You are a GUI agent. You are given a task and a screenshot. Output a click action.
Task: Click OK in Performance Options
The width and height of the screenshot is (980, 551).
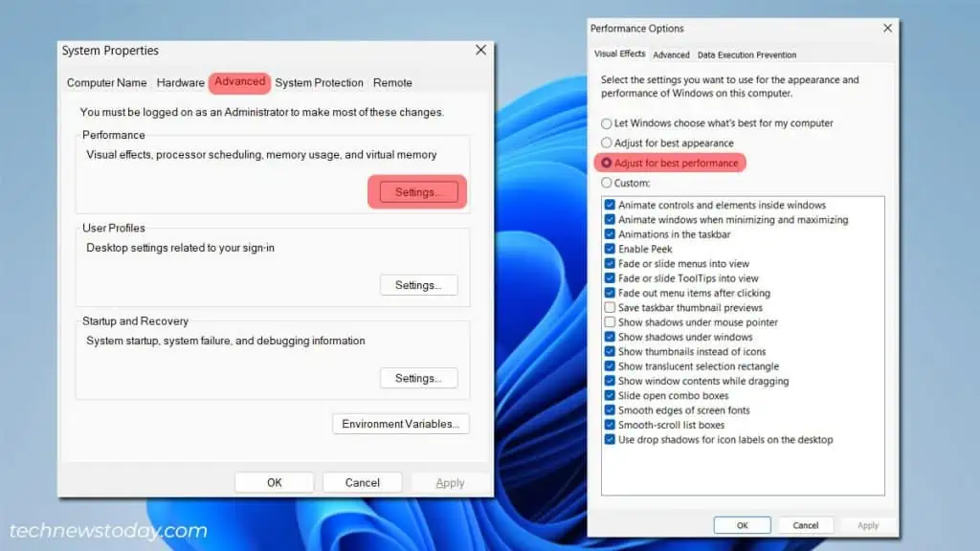(x=742, y=525)
